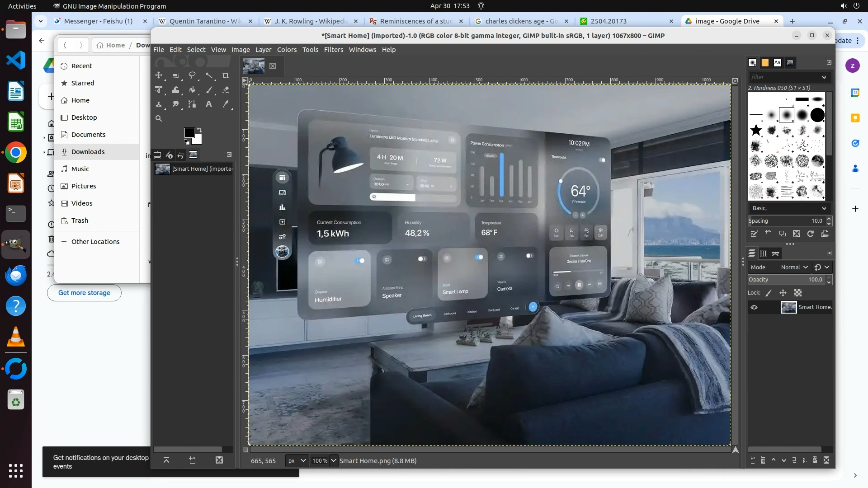Switch to the Channels tab

click(x=764, y=253)
